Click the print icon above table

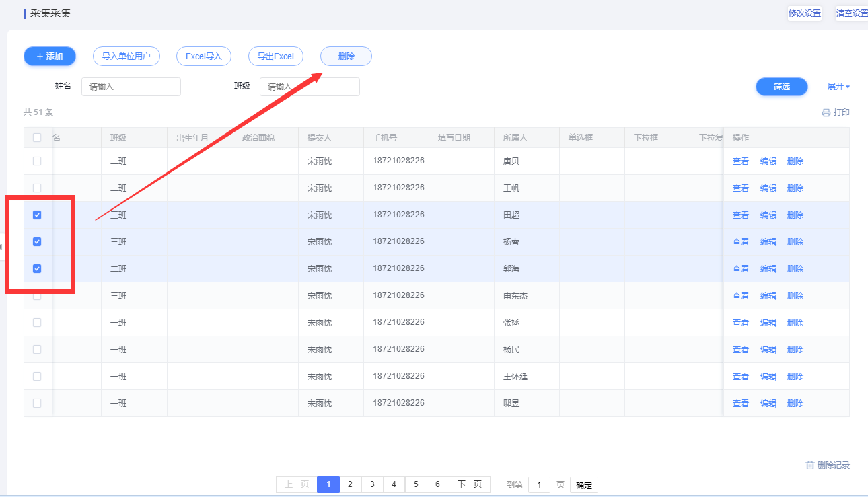(x=826, y=113)
